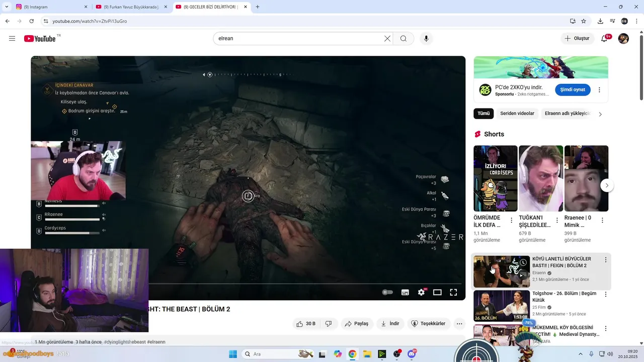The height and width of the screenshot is (362, 644).
Task: Open options for ÖMRÜMDE İLK DEFA short
Action: click(x=512, y=220)
